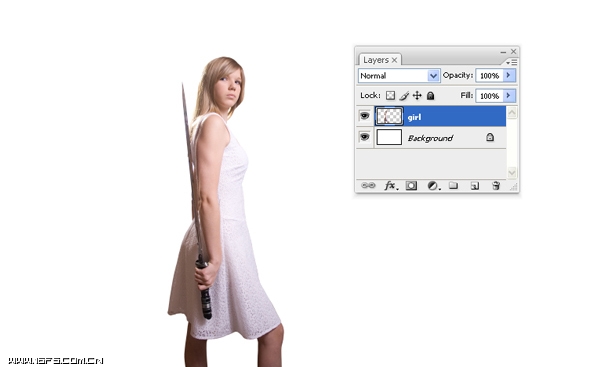Expand the Opacity slider arrow
Image resolution: width=600 pixels, height=367 pixels.
(x=509, y=75)
